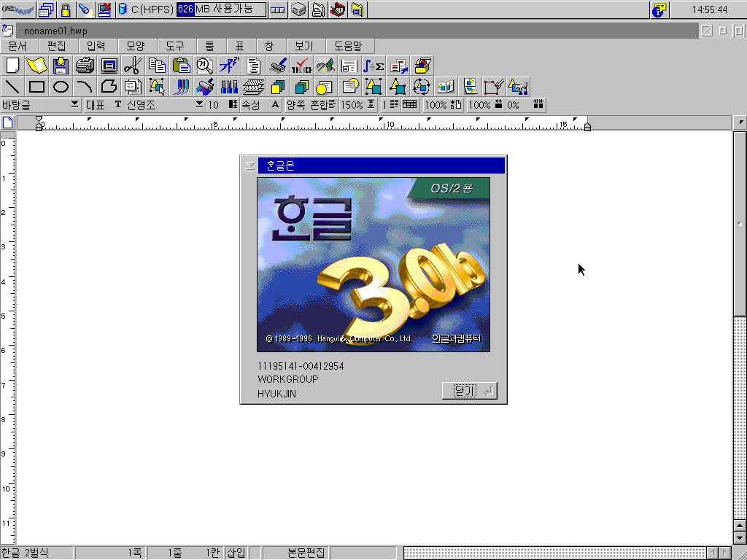Click the horizontal scrollbar right arrow
The width and height of the screenshot is (747, 560).
725,553
